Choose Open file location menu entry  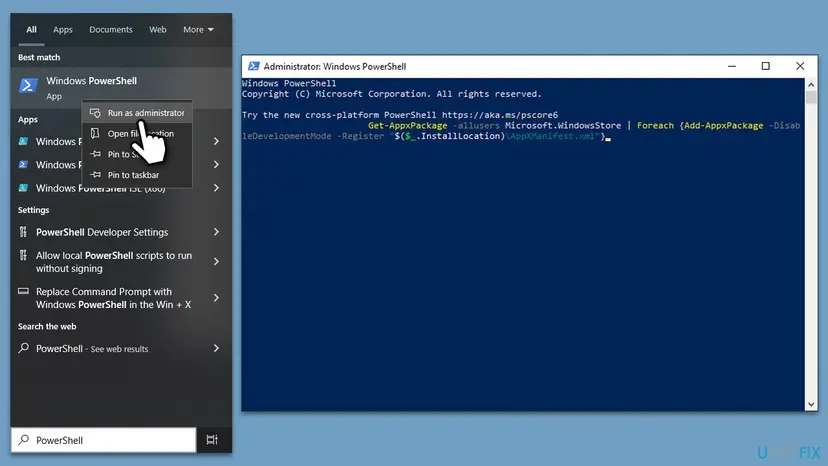pyautogui.click(x=137, y=133)
